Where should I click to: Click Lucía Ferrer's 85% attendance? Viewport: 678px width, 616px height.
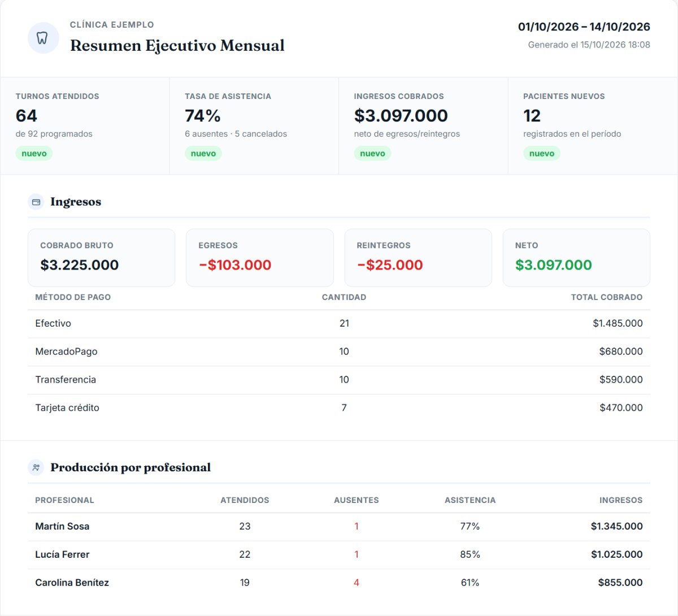point(470,555)
